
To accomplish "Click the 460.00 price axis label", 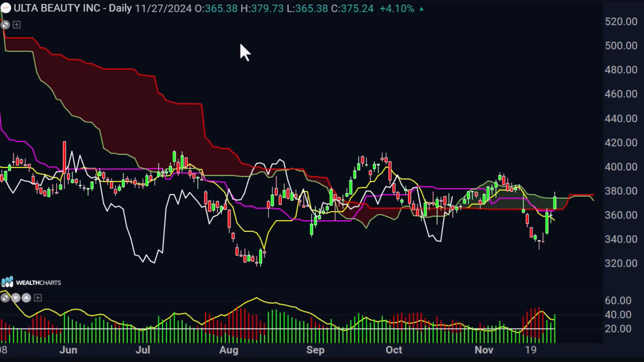I will pos(621,94).
